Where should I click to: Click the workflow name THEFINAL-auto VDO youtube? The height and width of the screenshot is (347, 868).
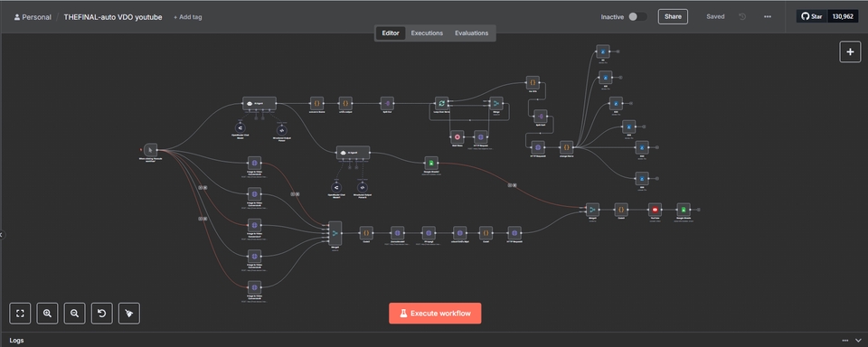tap(113, 17)
